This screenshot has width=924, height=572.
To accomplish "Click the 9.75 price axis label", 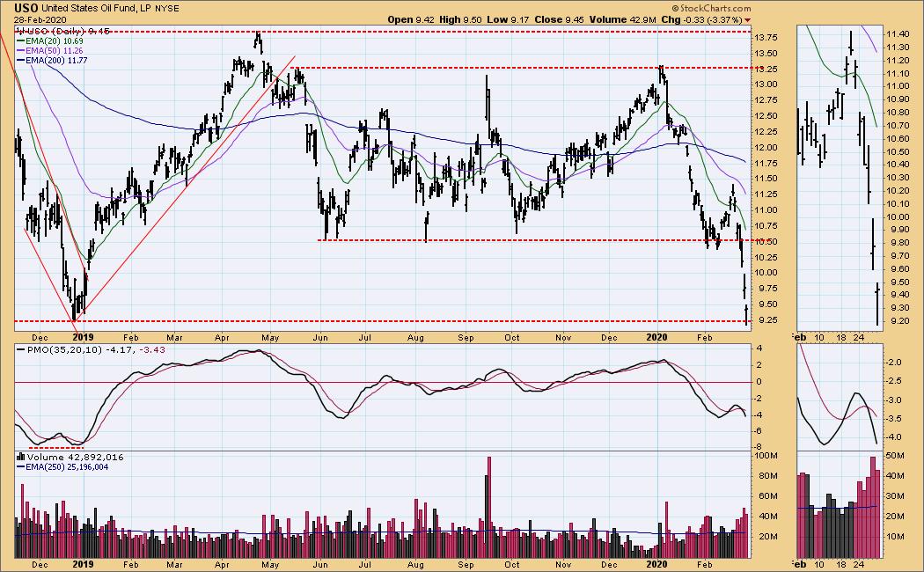I will click(766, 289).
